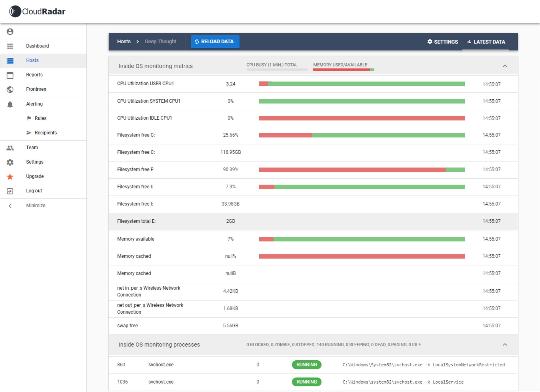Collapse the Inside OS monitoring metrics section
540x392 pixels.
(x=505, y=66)
